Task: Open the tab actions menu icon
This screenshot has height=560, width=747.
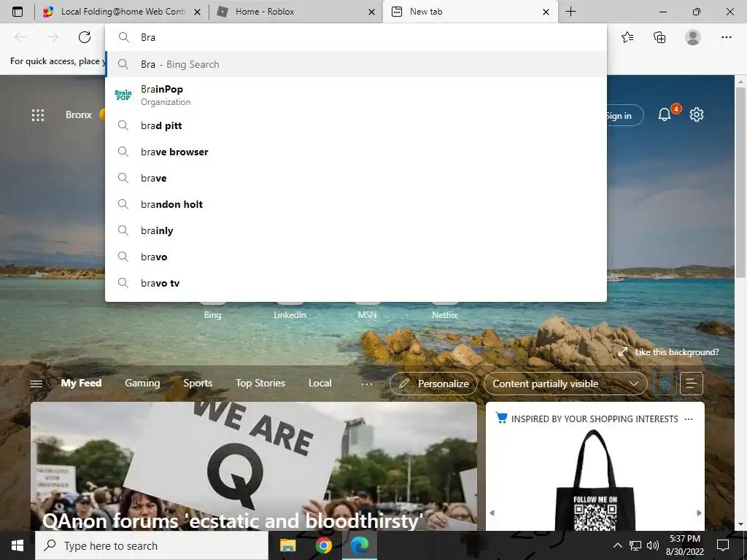Action: pos(18,12)
